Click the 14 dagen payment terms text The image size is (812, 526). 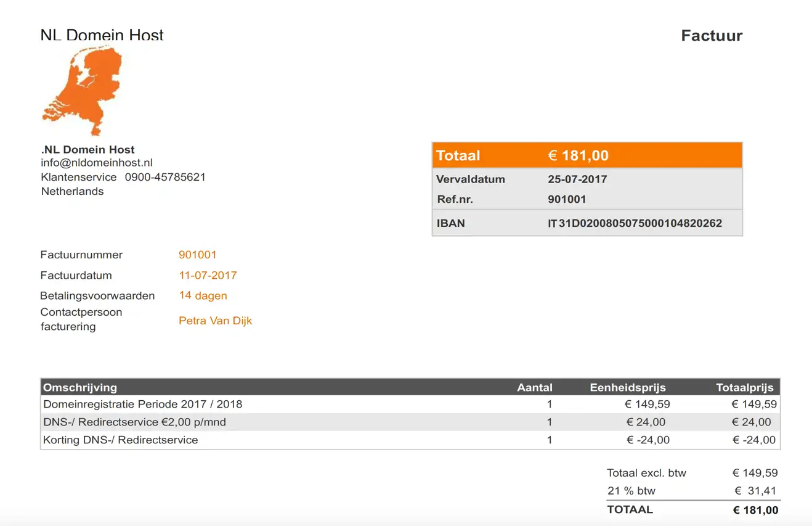click(x=203, y=295)
